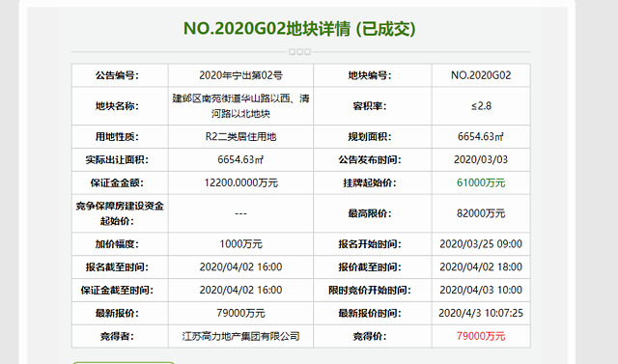Click latest quote time 2020/4/3 10:07:25
This screenshot has width=618, height=364.
click(481, 313)
